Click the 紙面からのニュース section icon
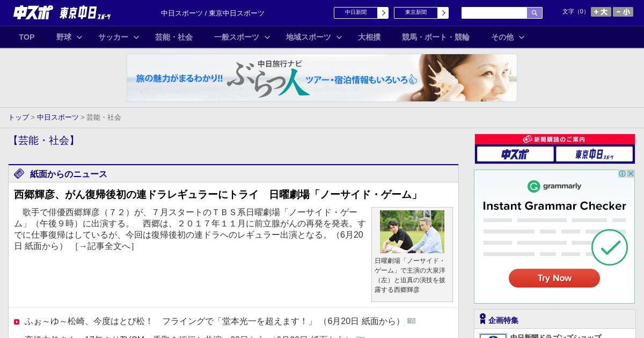 tap(19, 174)
